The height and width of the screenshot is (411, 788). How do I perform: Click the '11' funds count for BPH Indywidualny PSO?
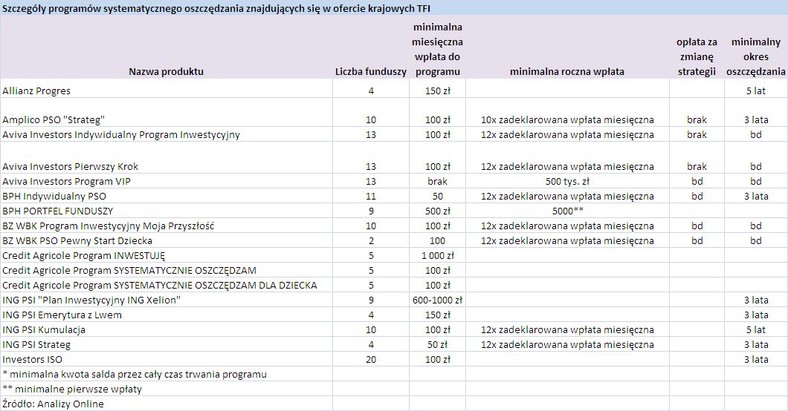coord(371,196)
